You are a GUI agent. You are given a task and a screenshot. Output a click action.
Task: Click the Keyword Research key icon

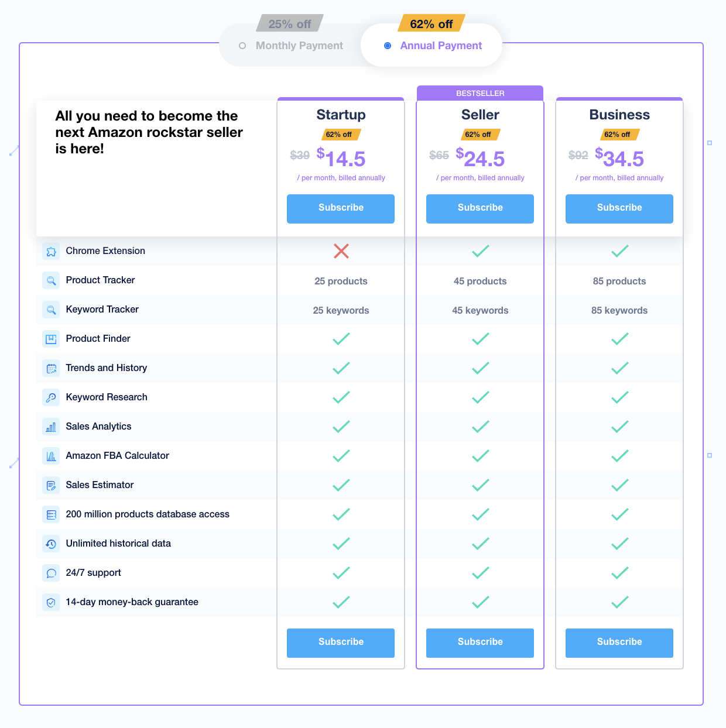[x=51, y=397]
